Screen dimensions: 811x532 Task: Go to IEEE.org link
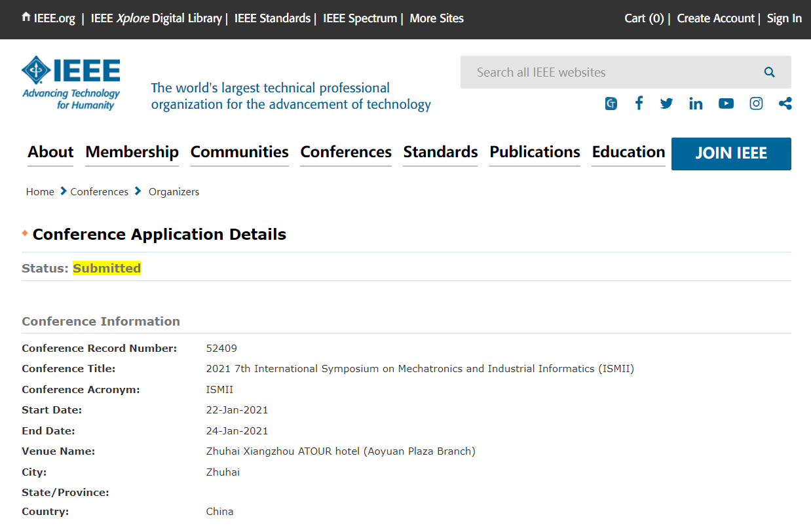54,18
